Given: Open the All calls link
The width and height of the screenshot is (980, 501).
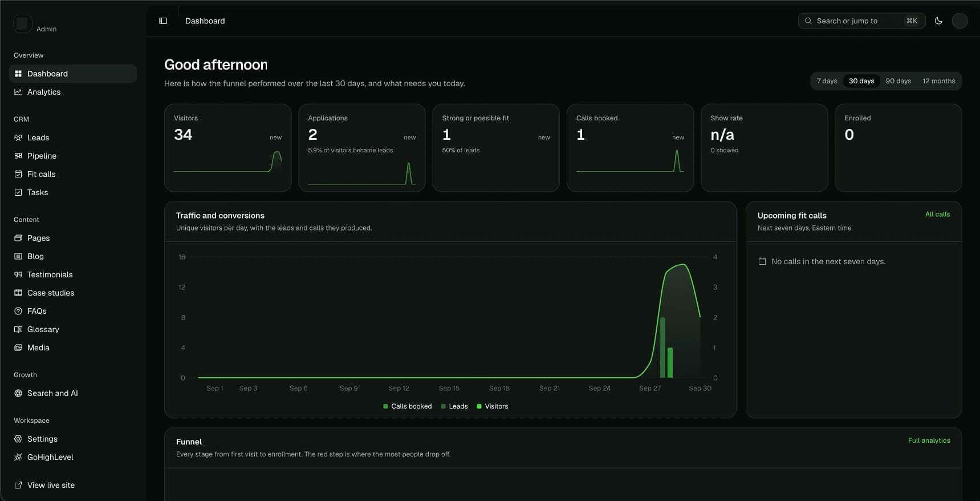Looking at the screenshot, I should click(x=938, y=215).
